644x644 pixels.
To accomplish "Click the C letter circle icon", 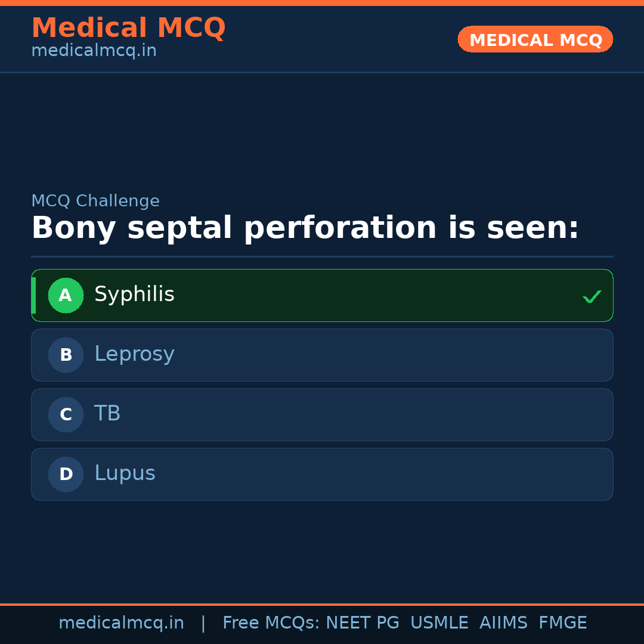I will pyautogui.click(x=66, y=414).
